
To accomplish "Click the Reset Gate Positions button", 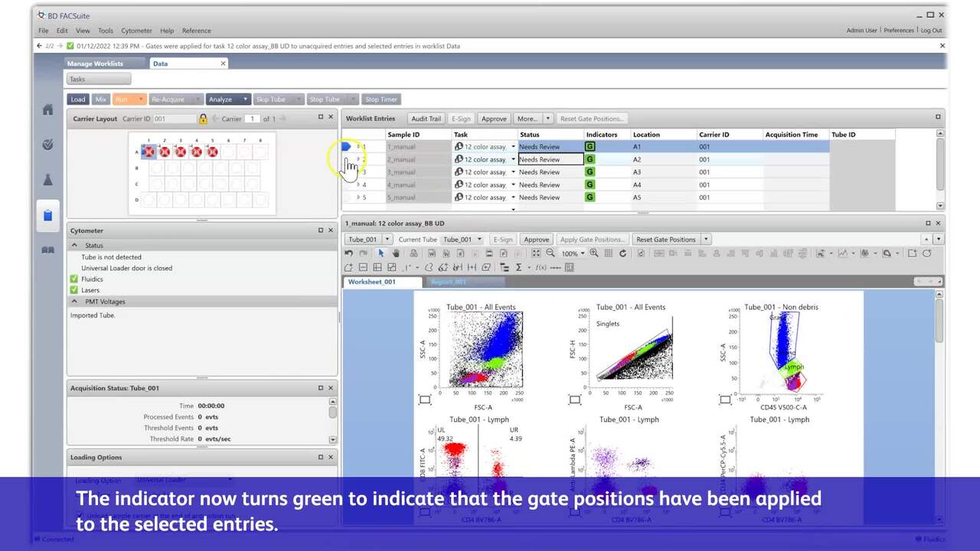I will (x=665, y=240).
